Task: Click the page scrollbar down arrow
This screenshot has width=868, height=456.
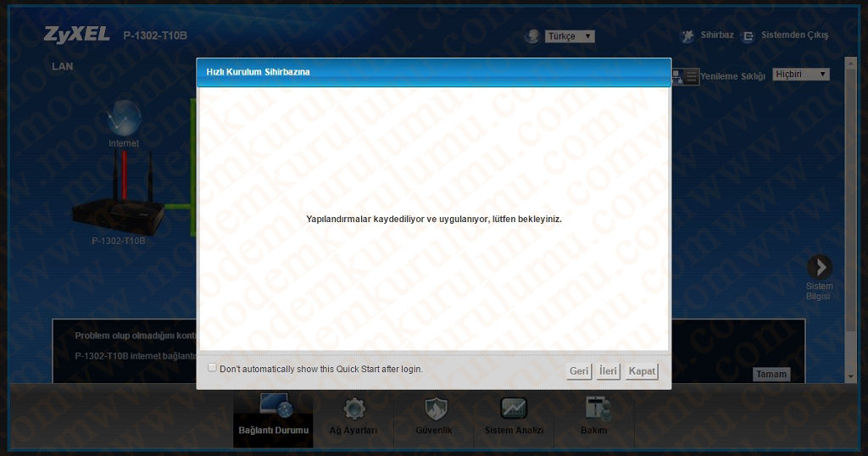Action: (x=851, y=376)
